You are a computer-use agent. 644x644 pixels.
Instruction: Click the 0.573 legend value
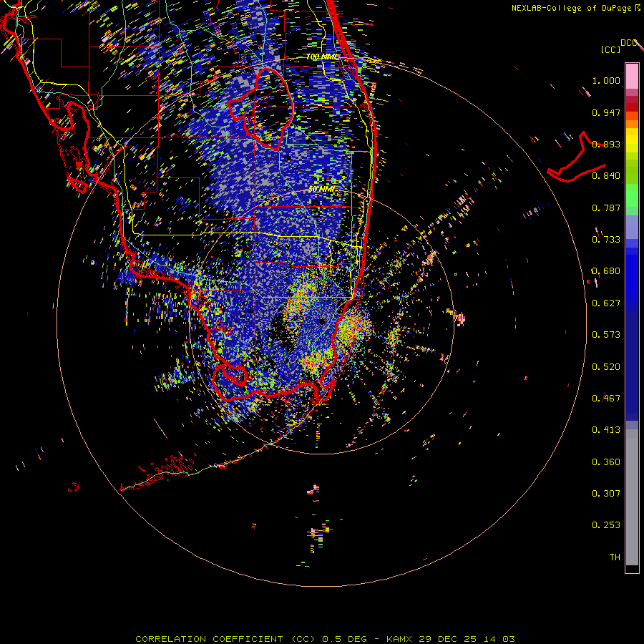(606, 335)
